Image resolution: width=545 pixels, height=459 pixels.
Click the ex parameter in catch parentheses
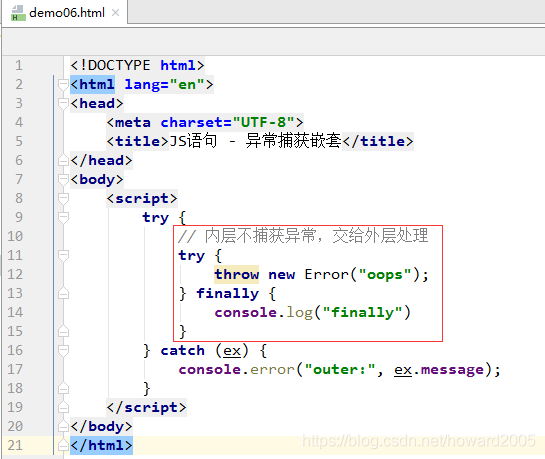tap(232, 351)
